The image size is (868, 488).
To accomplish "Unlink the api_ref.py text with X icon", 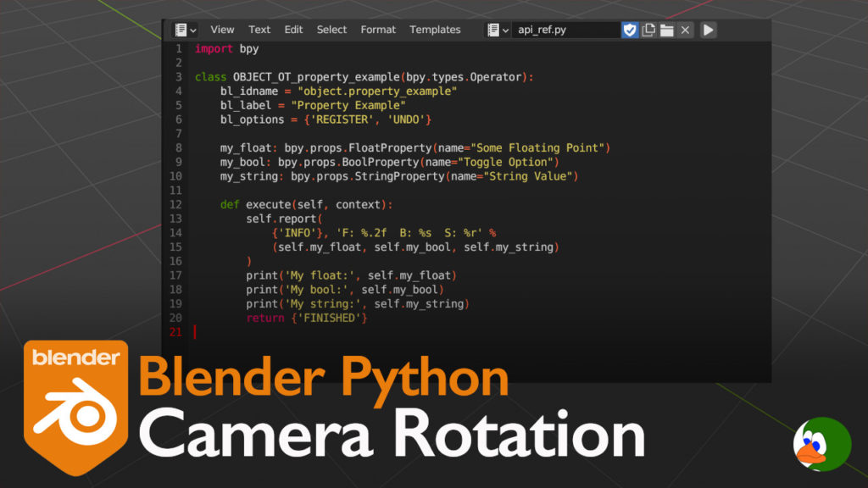I will point(686,30).
